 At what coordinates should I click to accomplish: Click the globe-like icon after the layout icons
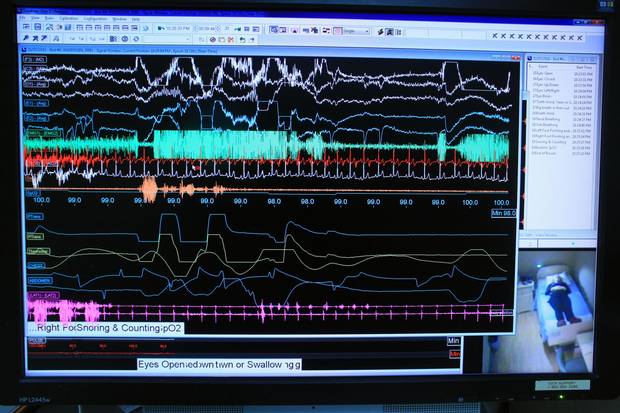tap(145, 28)
